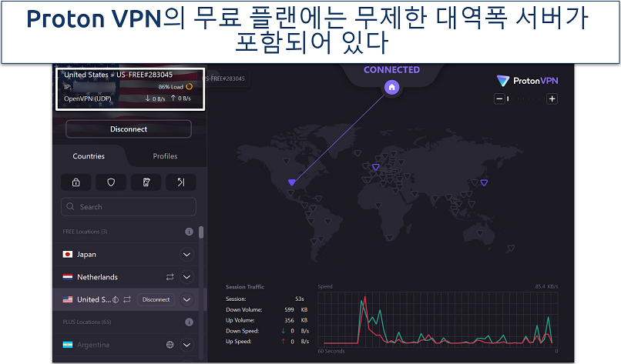Toggle the Kill Switch icon
This screenshot has height=364, width=621.
tap(146, 182)
